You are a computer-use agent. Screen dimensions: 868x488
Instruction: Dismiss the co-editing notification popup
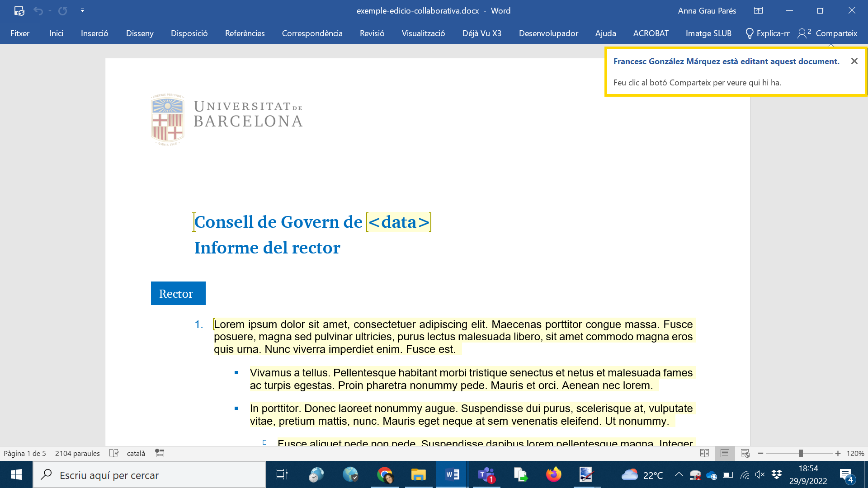(854, 61)
